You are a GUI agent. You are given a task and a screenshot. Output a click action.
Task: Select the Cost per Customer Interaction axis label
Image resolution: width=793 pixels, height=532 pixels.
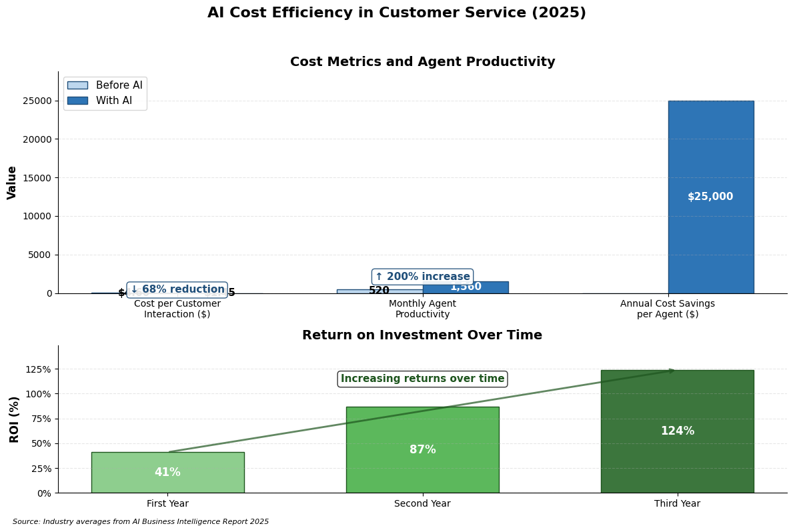(177, 309)
